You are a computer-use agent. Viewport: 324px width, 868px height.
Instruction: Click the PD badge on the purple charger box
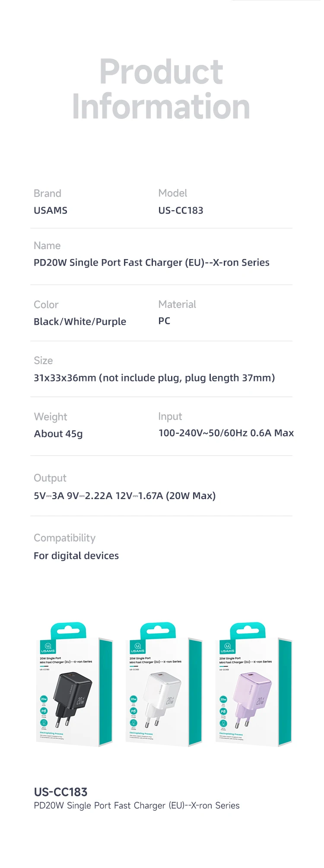coord(223,711)
